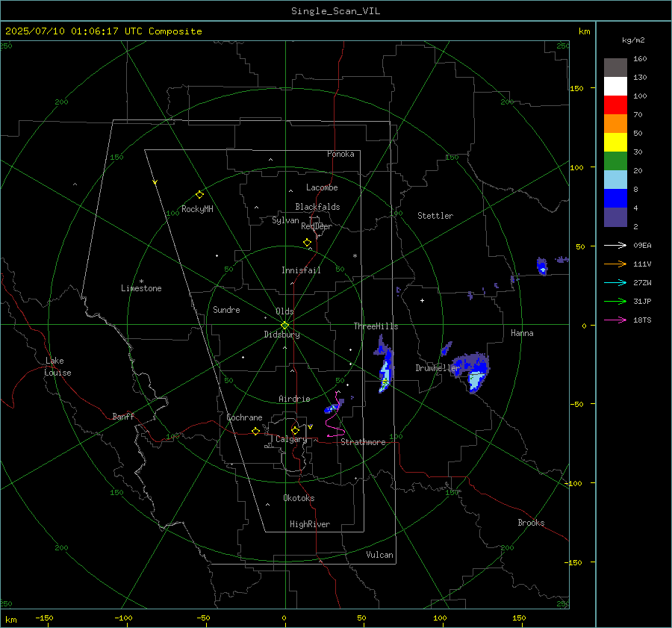Click the ThreeHills town label
The image size is (672, 628).
(x=376, y=326)
